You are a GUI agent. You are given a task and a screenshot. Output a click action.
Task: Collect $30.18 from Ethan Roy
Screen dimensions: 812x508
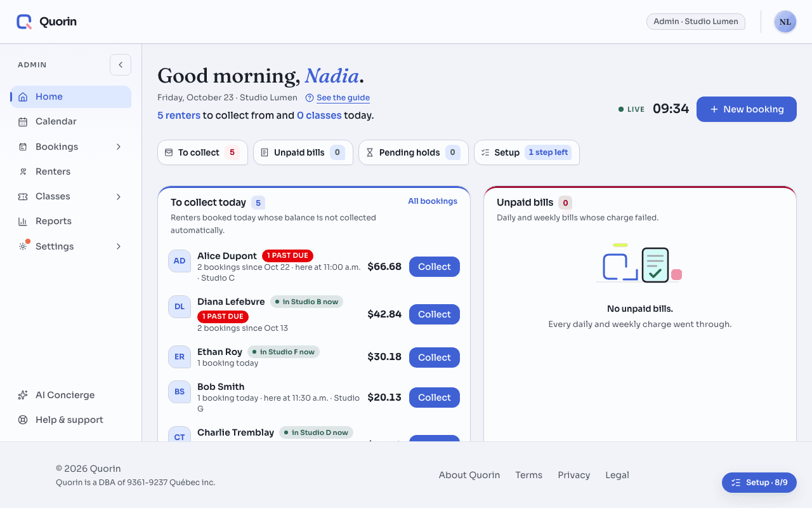(435, 358)
